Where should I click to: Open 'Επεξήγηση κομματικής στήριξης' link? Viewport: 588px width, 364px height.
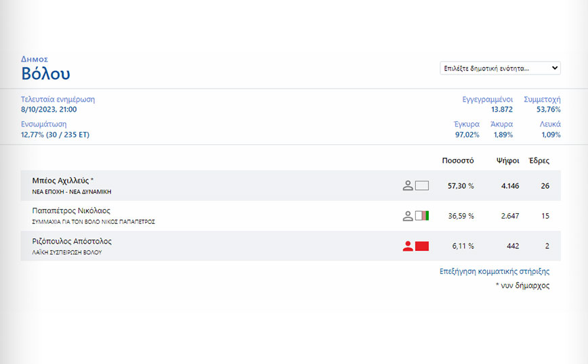click(495, 271)
